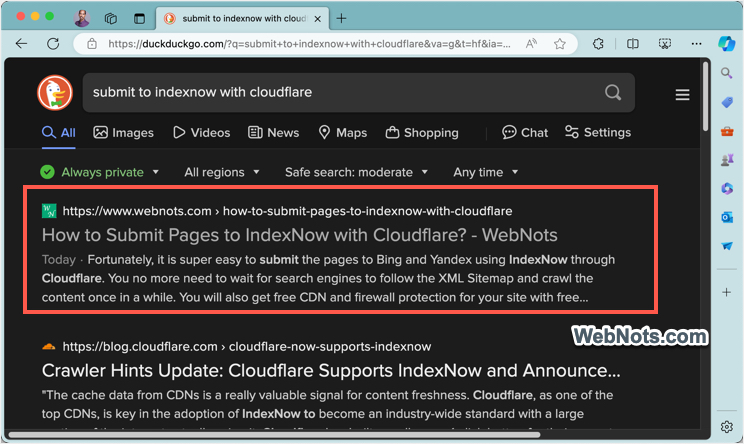The image size is (744, 444).
Task: Expand the Always private dropdown
Action: click(100, 172)
